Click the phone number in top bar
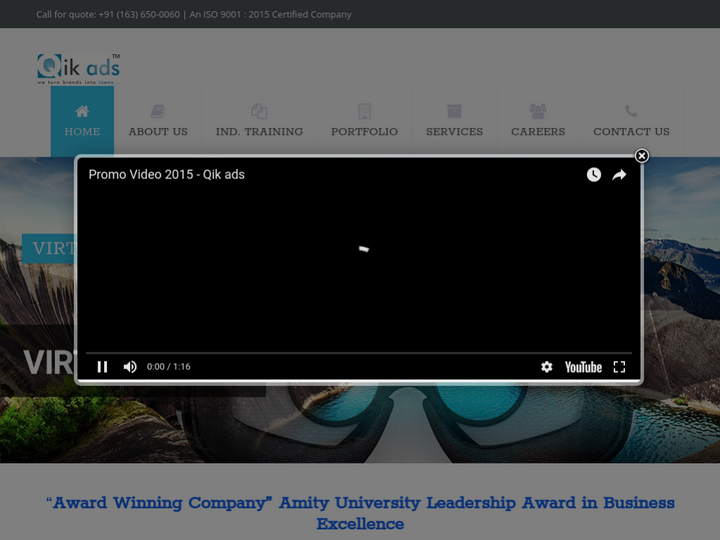This screenshot has height=540, width=720. point(139,14)
